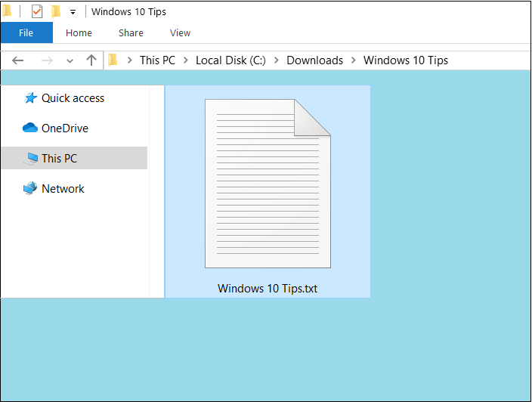The width and height of the screenshot is (532, 402).
Task: Select This PC in address breadcrumb
Action: (157, 60)
